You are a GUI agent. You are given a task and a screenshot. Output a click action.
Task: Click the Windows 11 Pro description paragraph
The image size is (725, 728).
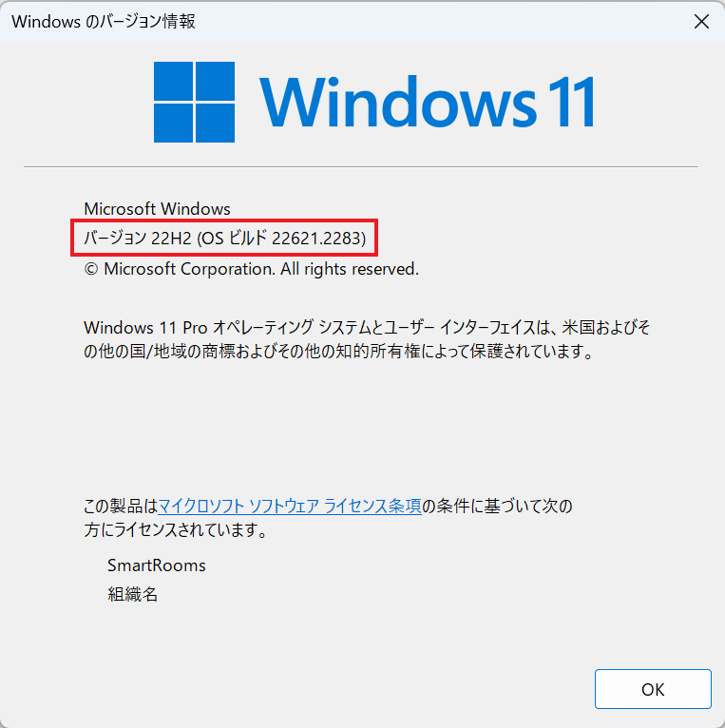(367, 339)
